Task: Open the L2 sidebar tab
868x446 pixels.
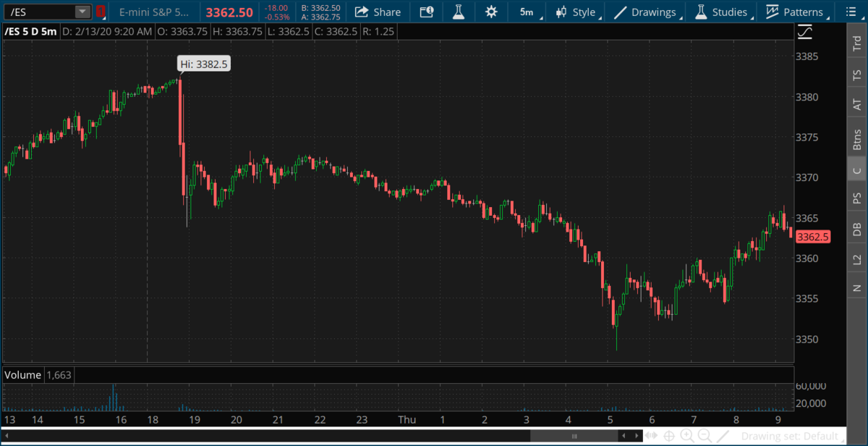Action: (857, 258)
